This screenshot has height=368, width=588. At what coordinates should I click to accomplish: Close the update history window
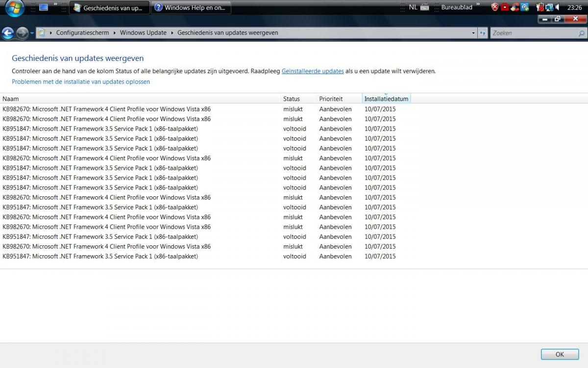[x=575, y=19]
